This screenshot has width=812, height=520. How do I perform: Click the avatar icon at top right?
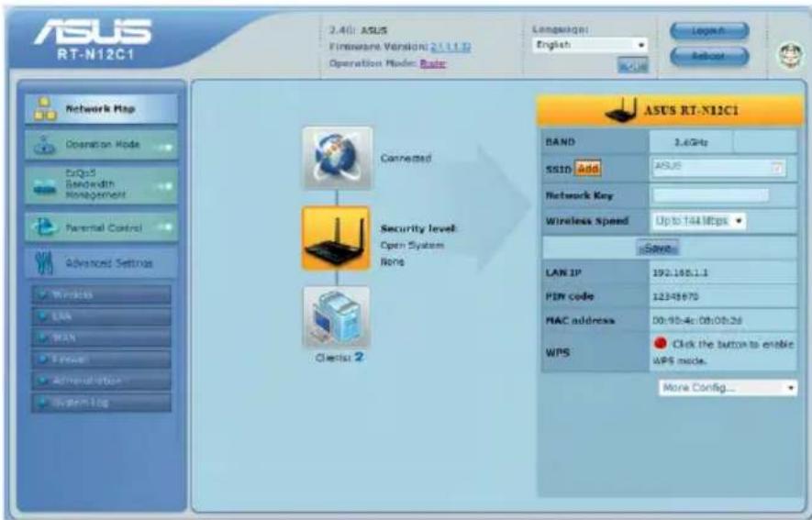click(x=790, y=55)
